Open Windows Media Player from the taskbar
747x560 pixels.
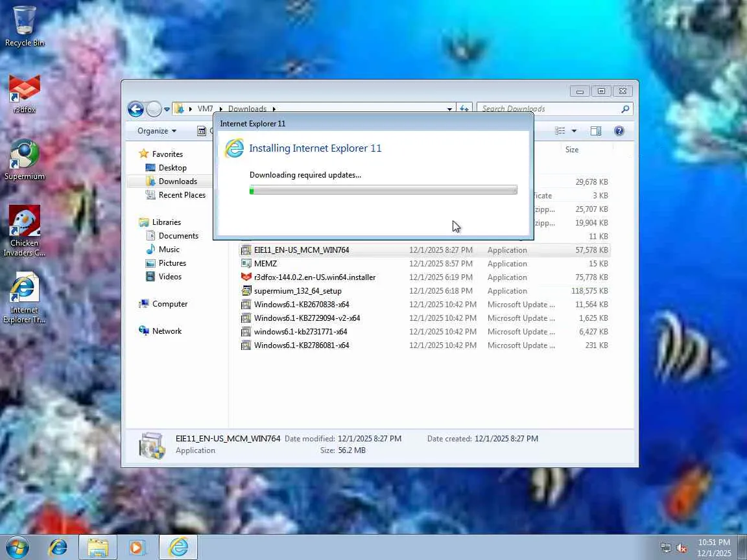[x=137, y=547]
